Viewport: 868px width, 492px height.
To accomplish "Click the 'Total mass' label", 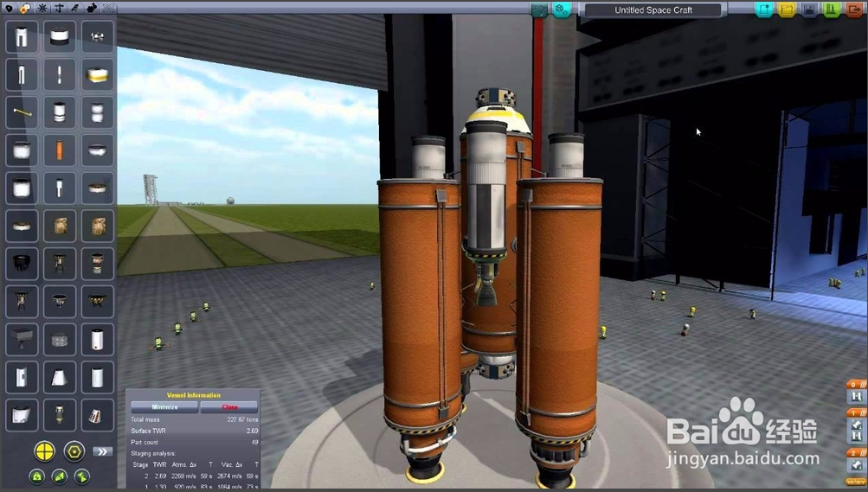I will tap(145, 419).
